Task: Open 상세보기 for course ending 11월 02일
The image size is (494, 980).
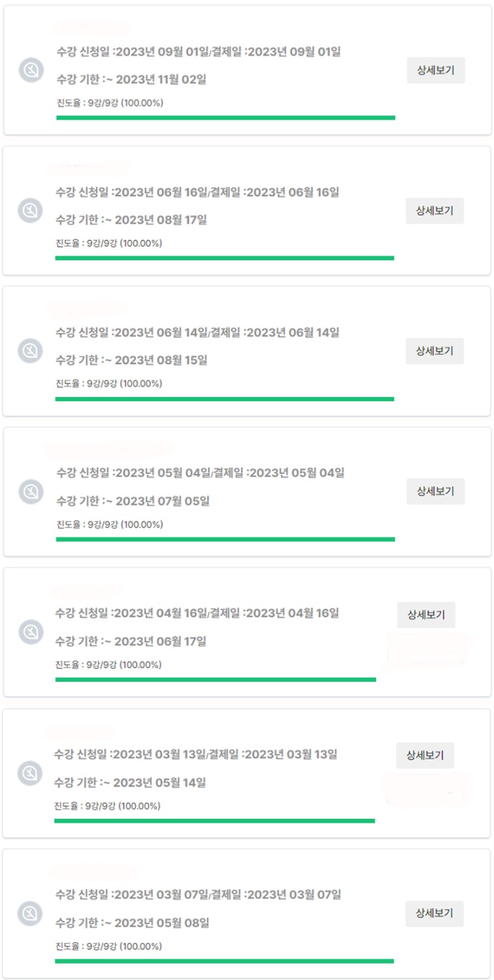Action: [x=435, y=70]
